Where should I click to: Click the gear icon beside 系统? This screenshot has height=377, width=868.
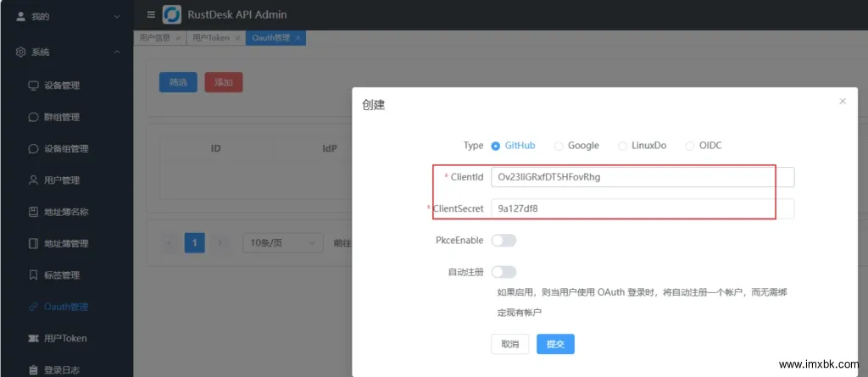coord(21,52)
